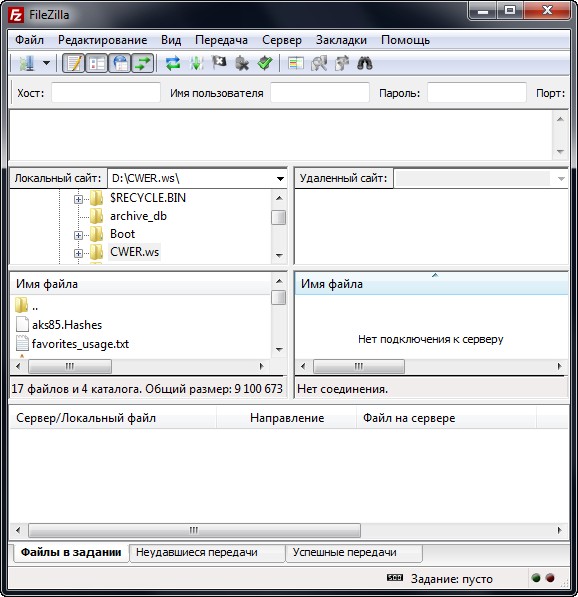This screenshot has height=597, width=578.
Task: Expand the $RECYCLE.BIN folder node
Action: [x=78, y=199]
